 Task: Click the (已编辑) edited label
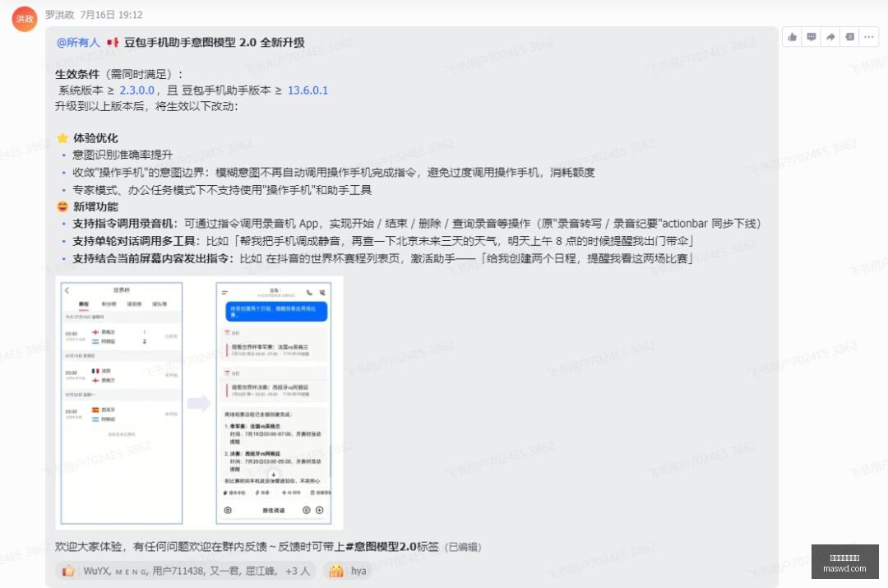pos(463,547)
